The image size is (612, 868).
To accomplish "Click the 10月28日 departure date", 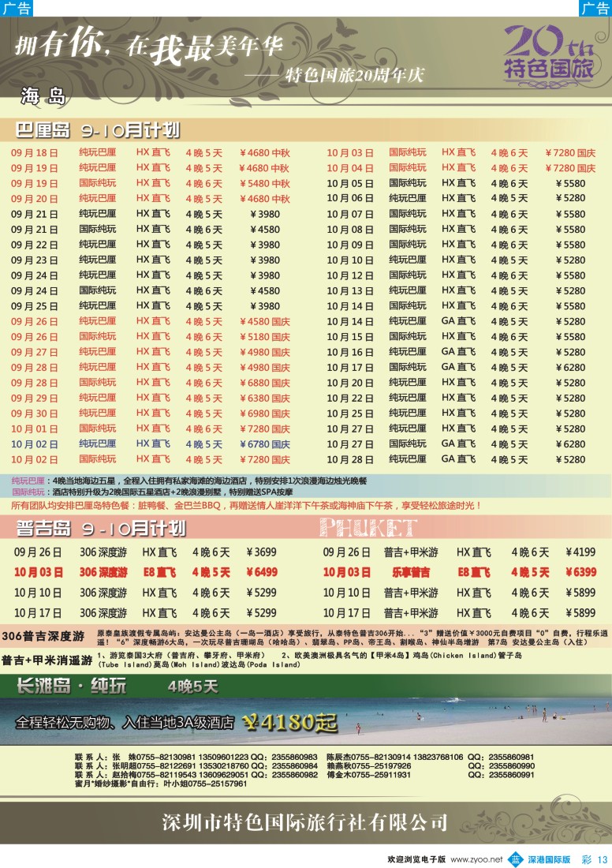I will pos(349,459).
